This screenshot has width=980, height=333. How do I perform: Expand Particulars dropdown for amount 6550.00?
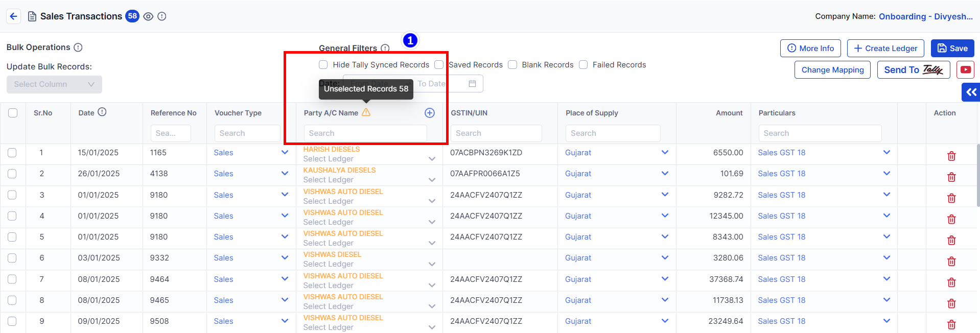[x=886, y=152]
